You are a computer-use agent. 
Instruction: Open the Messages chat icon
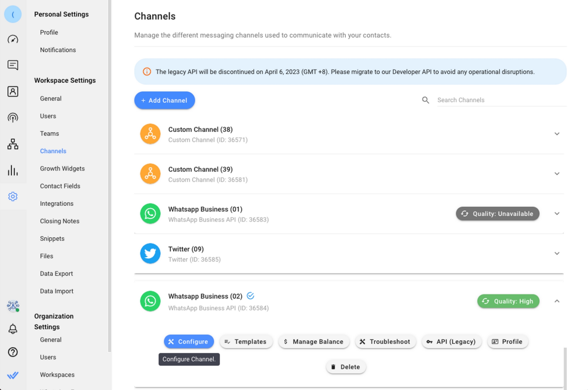13,65
